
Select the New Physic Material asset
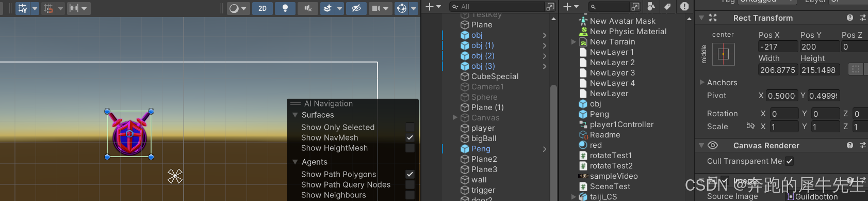pyautogui.click(x=628, y=32)
